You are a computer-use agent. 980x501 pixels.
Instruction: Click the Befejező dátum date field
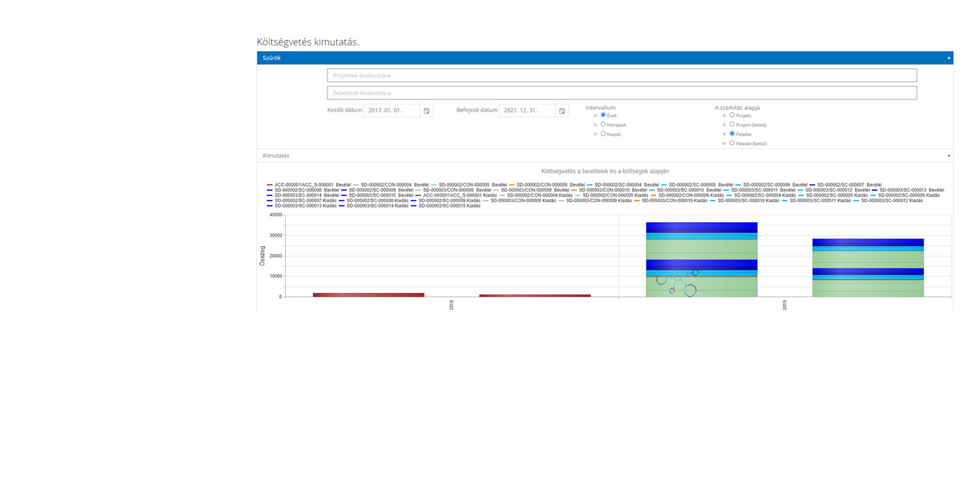click(527, 111)
